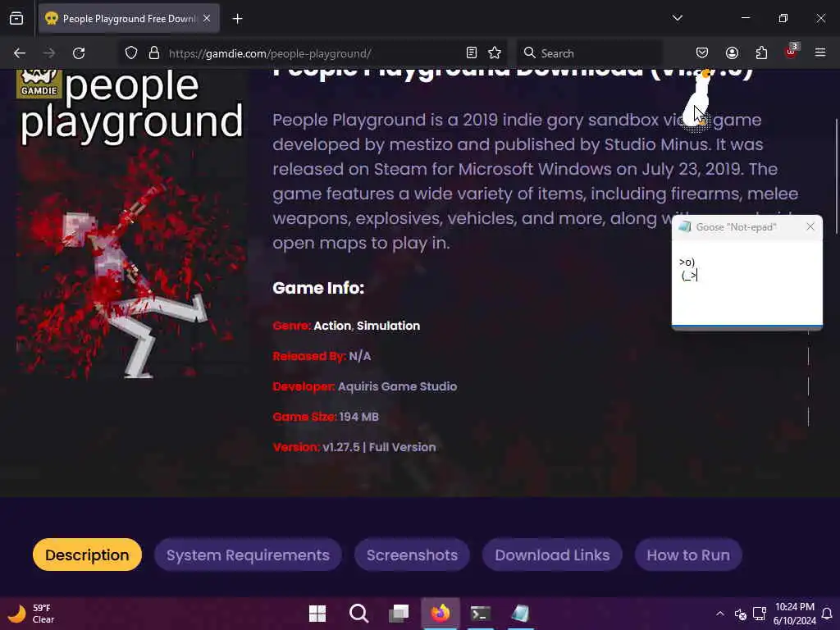Close the Goose Not-epad window
Image resolution: width=840 pixels, height=630 pixels.
coord(810,226)
